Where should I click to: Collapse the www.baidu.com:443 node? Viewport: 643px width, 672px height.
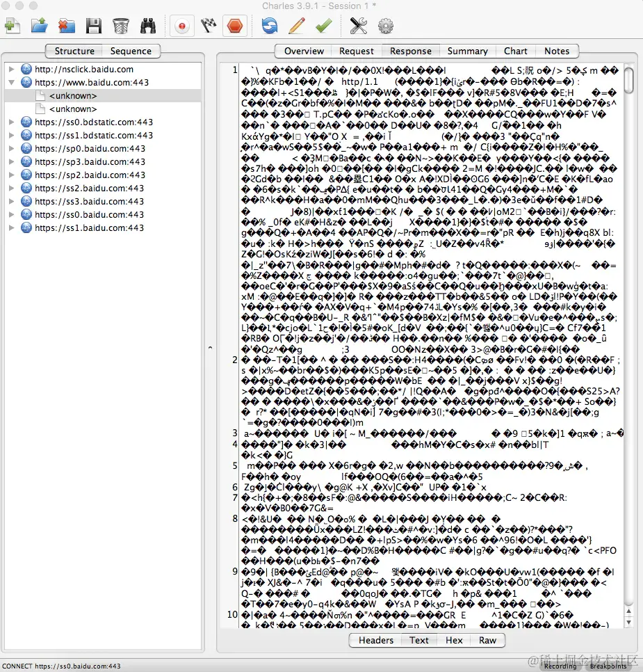(x=12, y=82)
